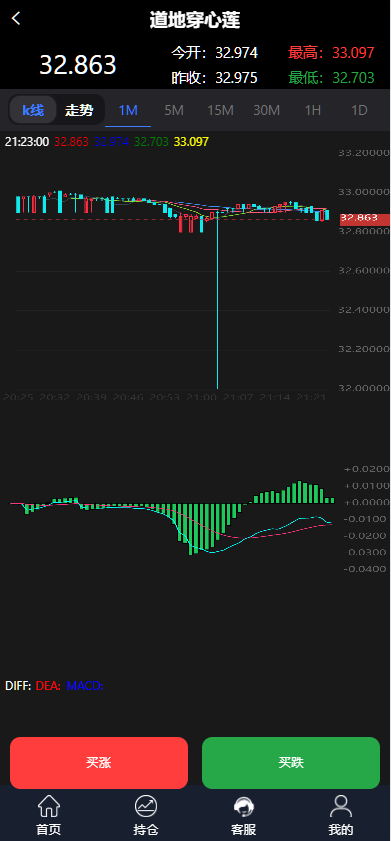Select the 15M timeframe tab
This screenshot has height=841, width=391.
(x=220, y=110)
